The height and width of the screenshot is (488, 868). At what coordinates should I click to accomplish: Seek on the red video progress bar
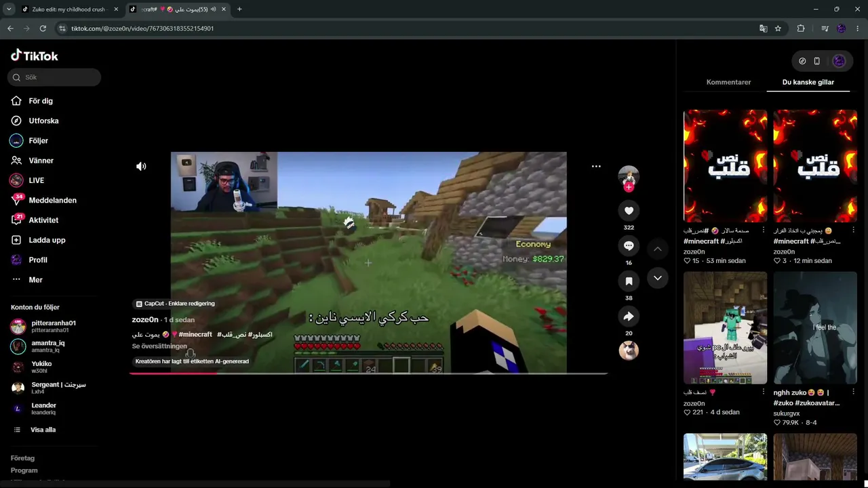pos(368,373)
